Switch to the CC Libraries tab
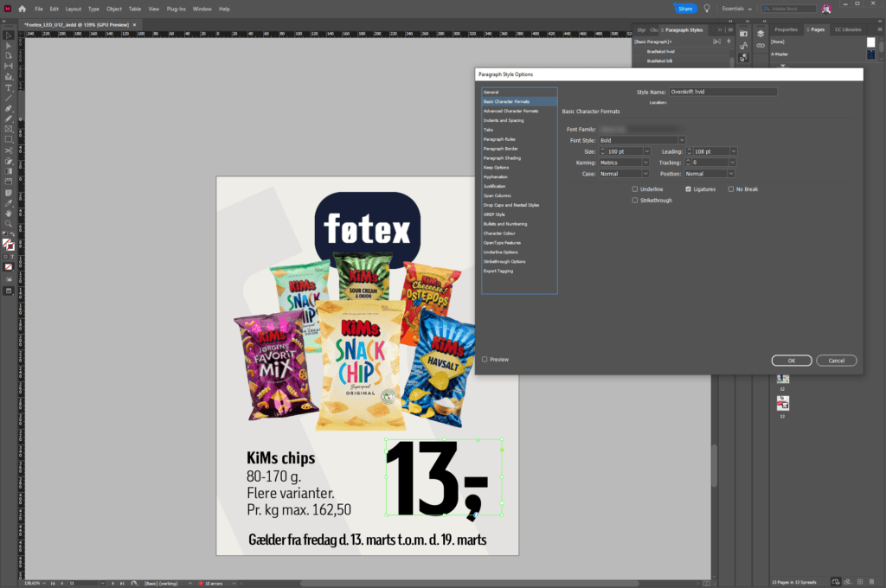The image size is (886, 588). pyautogui.click(x=848, y=29)
